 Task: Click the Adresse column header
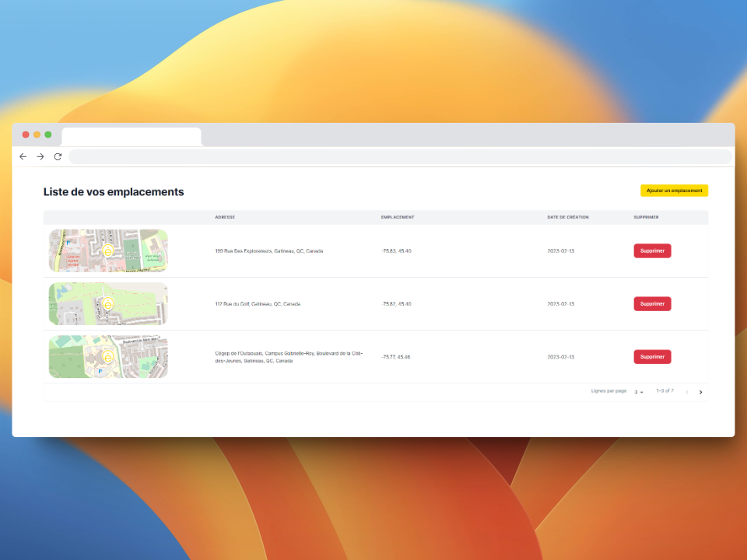pyautogui.click(x=225, y=217)
